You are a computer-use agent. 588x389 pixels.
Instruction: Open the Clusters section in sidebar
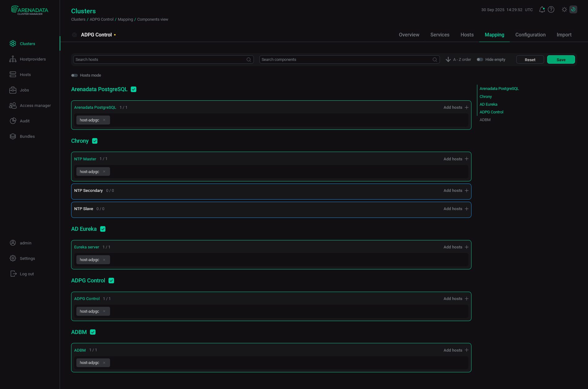(x=27, y=44)
